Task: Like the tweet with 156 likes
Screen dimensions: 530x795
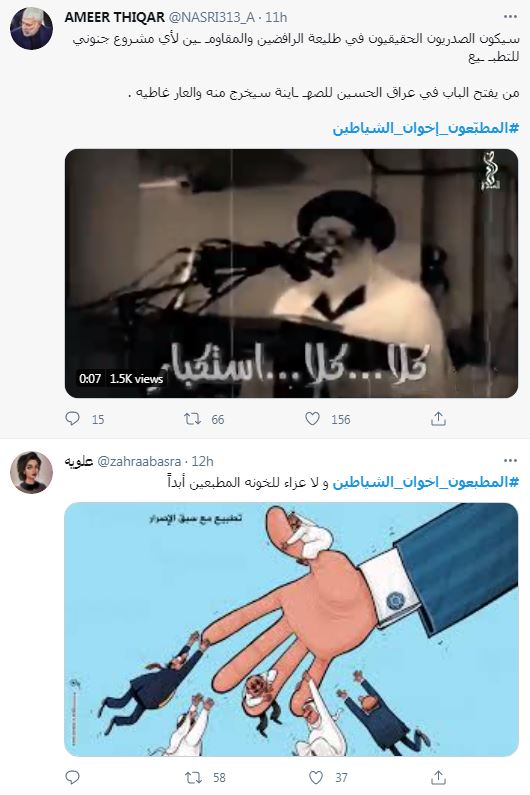Action: pyautogui.click(x=312, y=419)
